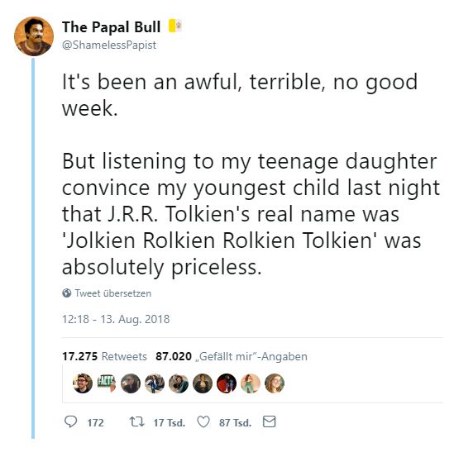
Task: Click The Papal Bull display name
Action: 111,26
